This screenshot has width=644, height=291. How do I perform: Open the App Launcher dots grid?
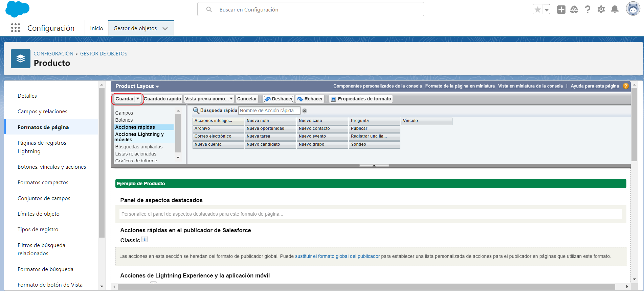[16, 28]
